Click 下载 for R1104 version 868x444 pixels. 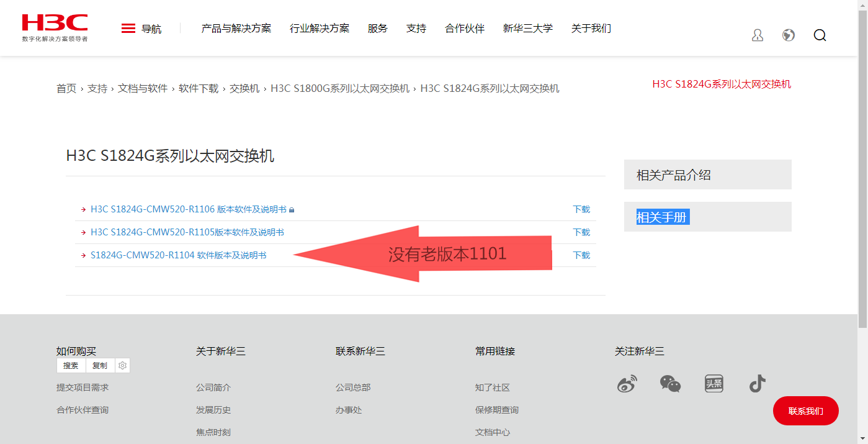click(x=581, y=255)
